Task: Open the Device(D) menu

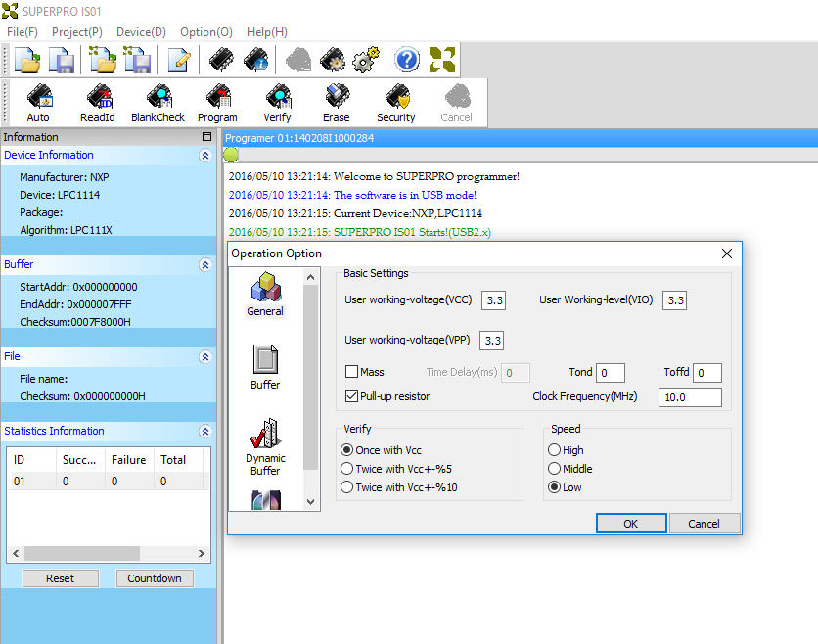Action: coord(141,32)
